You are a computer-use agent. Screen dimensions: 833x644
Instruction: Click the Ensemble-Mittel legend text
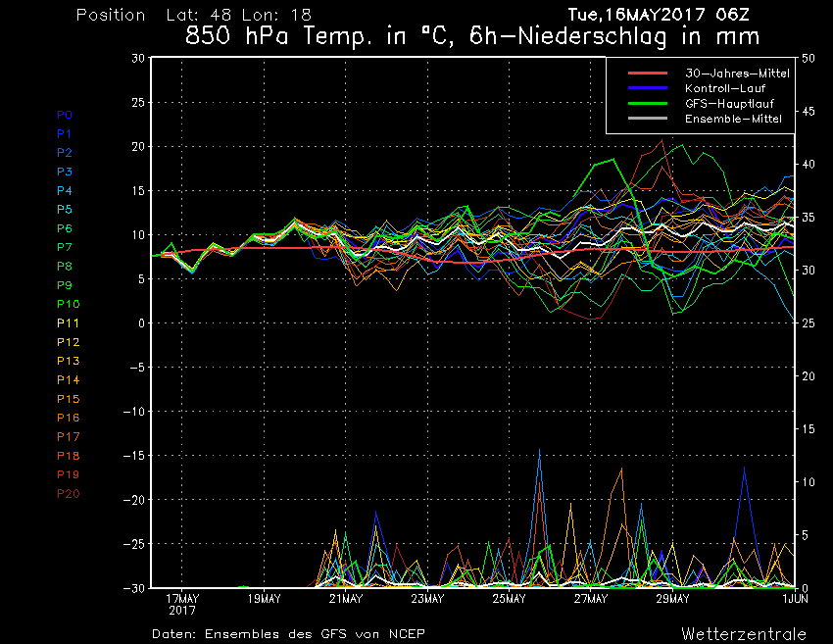click(x=726, y=119)
